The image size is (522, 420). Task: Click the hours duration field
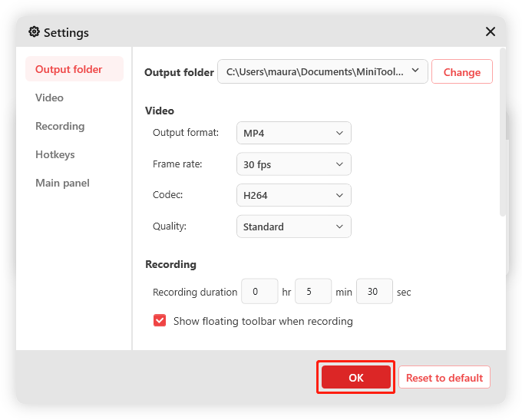pyautogui.click(x=259, y=292)
